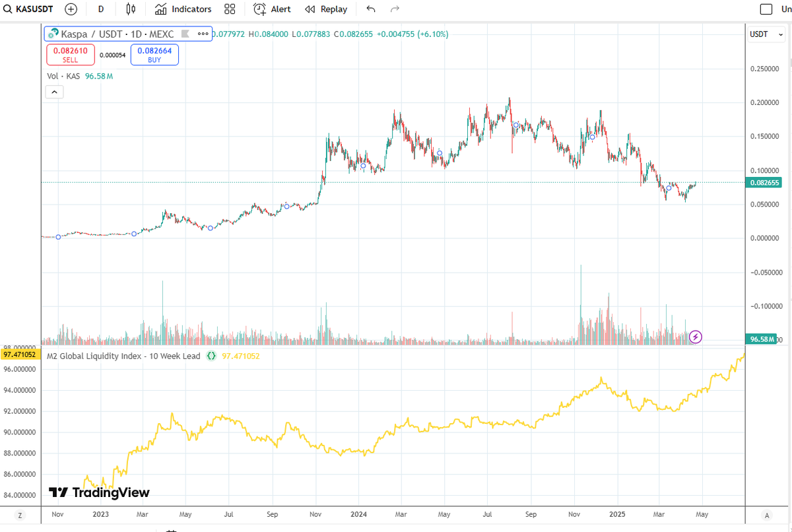
Task: Open indicator templates grid icon
Action: click(x=230, y=9)
